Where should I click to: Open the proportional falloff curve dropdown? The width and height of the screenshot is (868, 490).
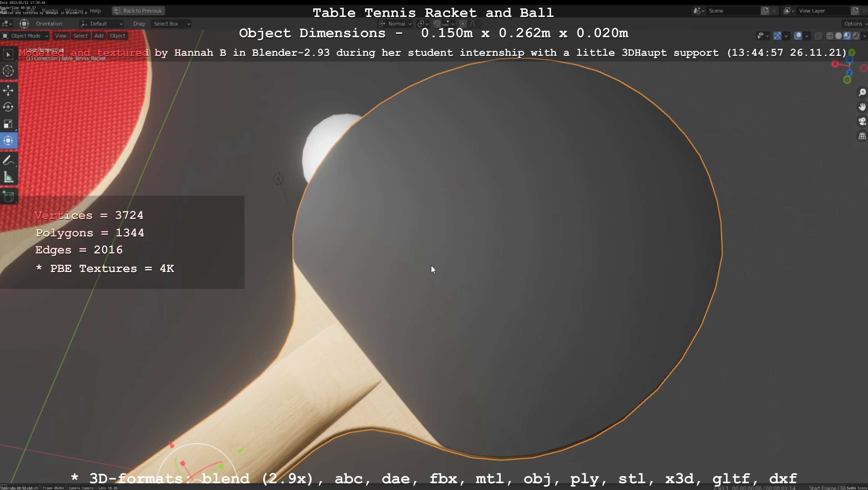(x=474, y=23)
